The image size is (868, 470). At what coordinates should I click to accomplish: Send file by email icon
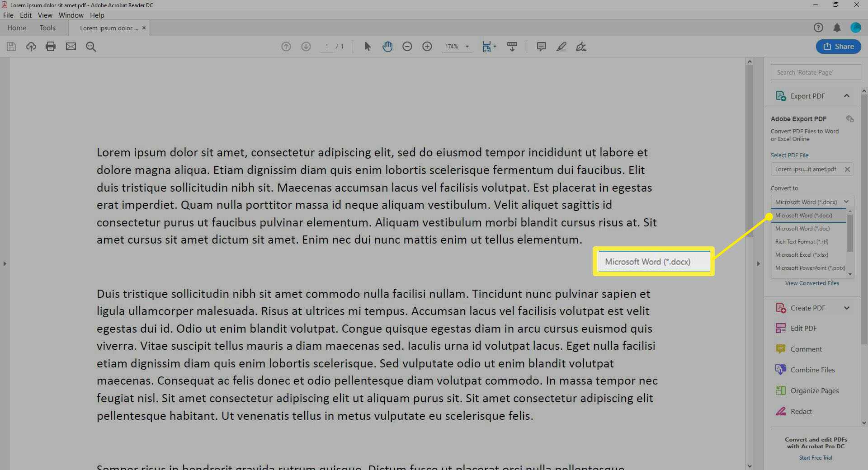click(x=71, y=47)
